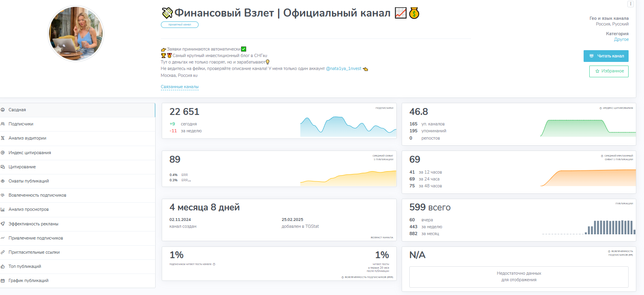Click the blue subscribers trend chart
Viewport: 644px width, 295px height.
348,126
